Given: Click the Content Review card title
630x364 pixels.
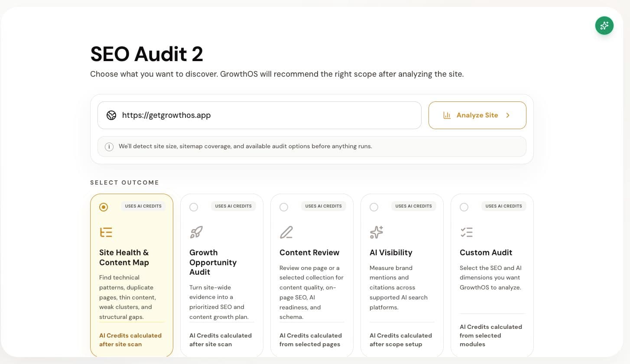Looking at the screenshot, I should (309, 253).
